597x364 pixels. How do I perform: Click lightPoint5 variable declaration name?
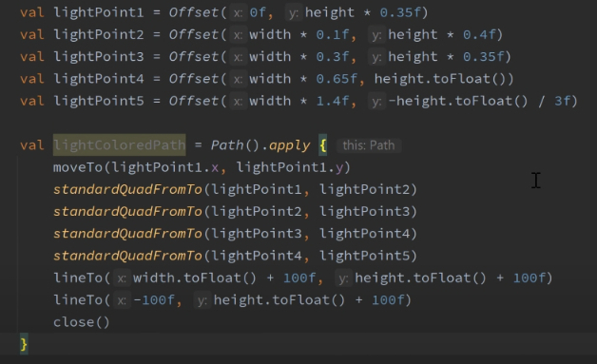99,101
